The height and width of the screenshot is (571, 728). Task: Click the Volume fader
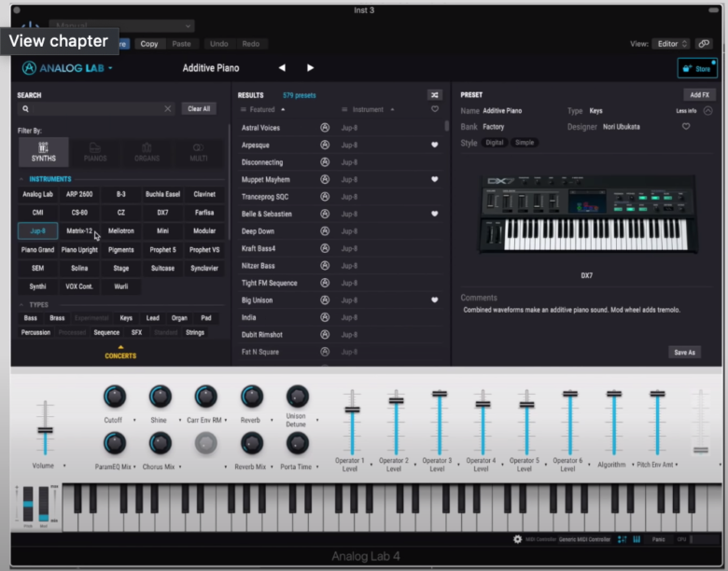[x=45, y=430]
